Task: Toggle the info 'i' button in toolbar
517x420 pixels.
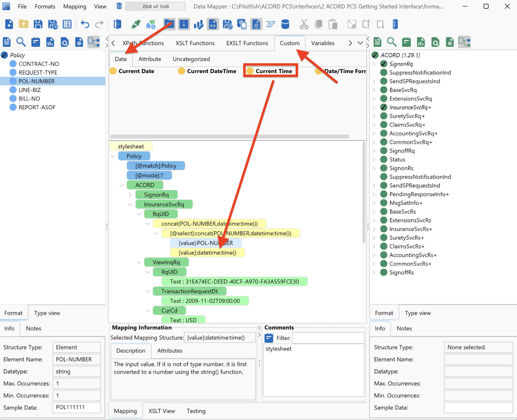Action: (184, 24)
